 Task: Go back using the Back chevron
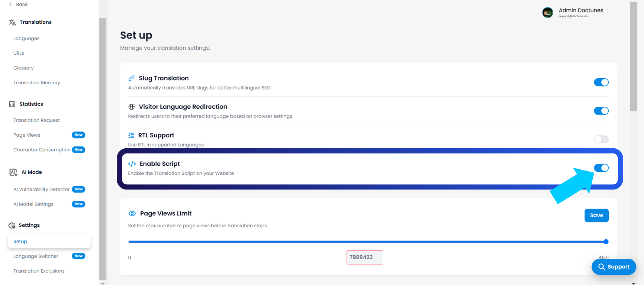click(11, 4)
